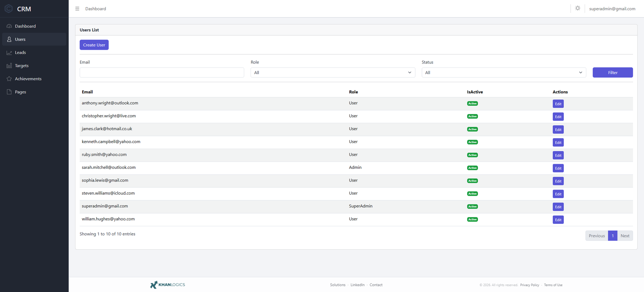Edit user christopher.wright@live.com
Screen dimensions: 644x292
point(558,117)
